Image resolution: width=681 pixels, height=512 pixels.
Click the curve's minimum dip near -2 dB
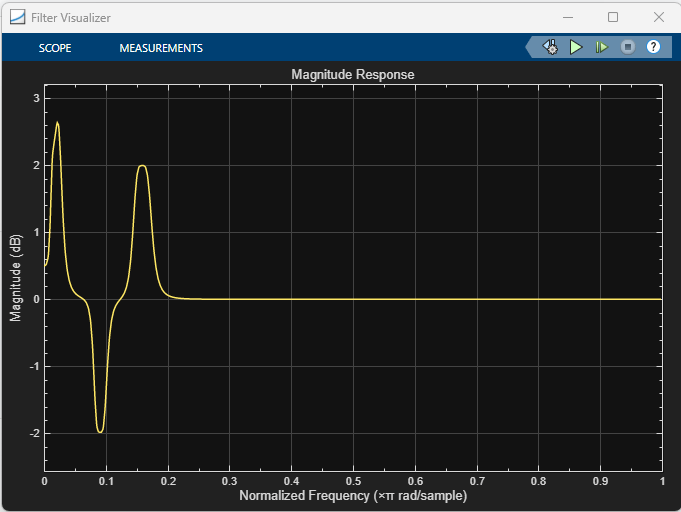click(100, 432)
